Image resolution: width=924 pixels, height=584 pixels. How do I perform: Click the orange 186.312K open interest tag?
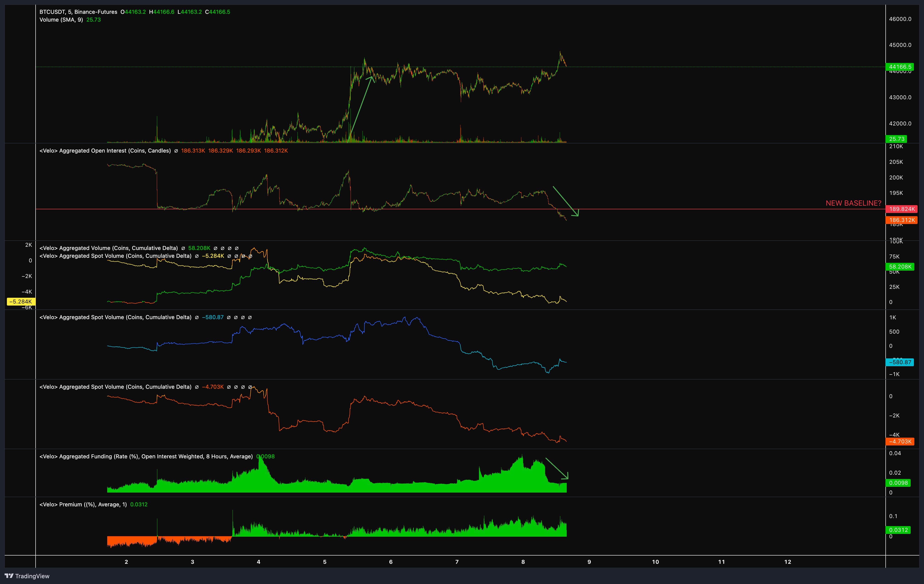tap(902, 220)
